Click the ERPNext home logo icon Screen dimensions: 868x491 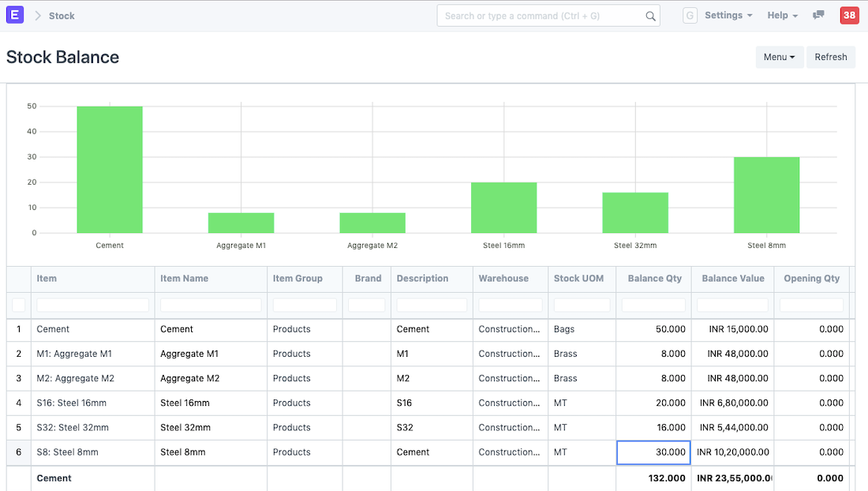tap(15, 15)
